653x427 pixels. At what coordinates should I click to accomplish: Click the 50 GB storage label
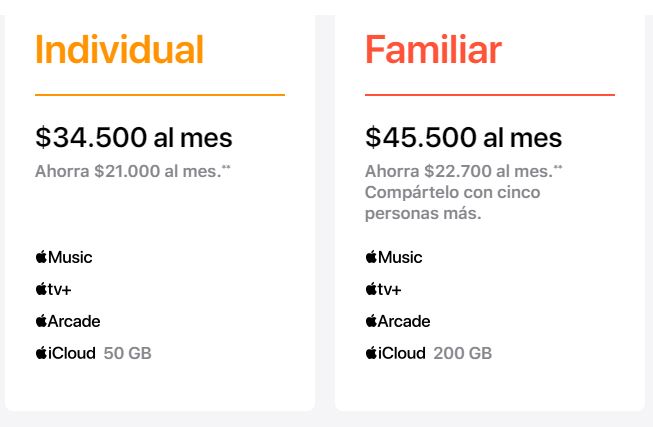click(x=127, y=353)
